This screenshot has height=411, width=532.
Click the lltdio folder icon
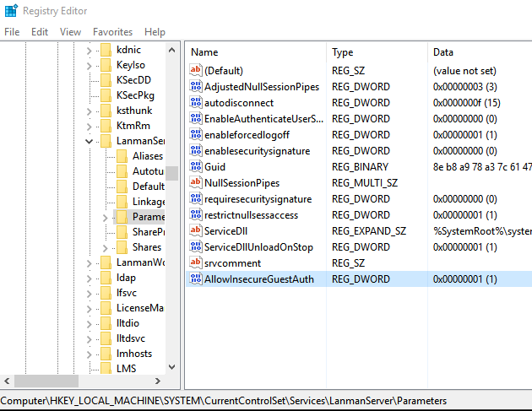106,323
